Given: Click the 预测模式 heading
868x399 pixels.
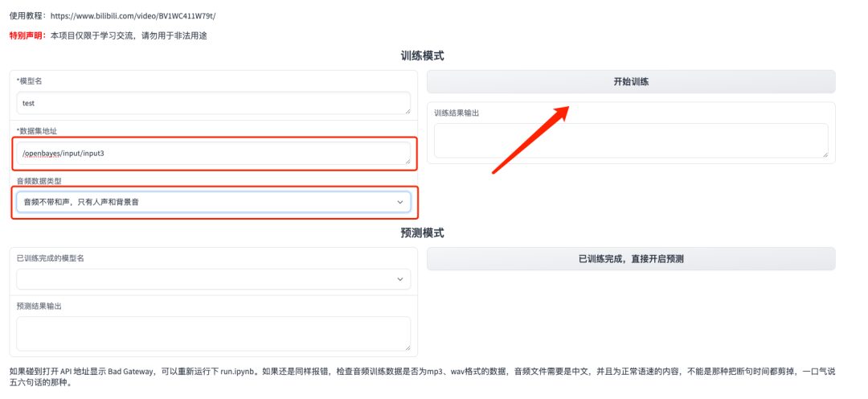Looking at the screenshot, I should point(423,233).
